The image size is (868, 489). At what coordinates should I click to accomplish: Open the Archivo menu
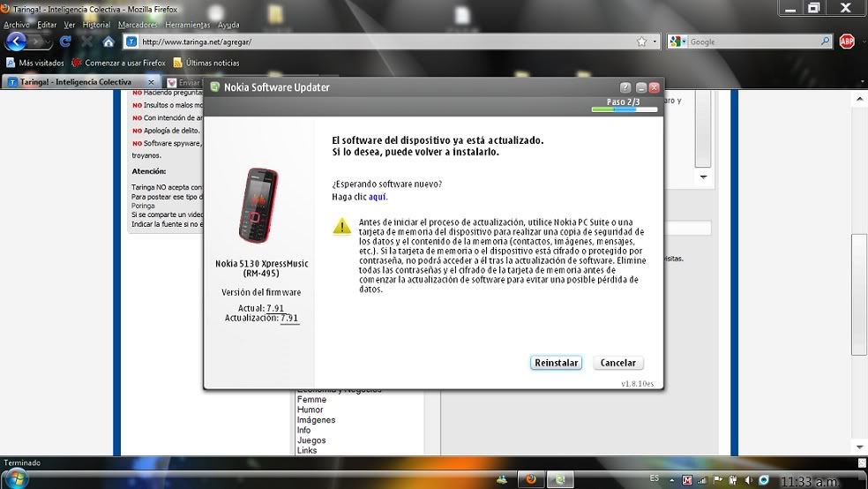pyautogui.click(x=17, y=25)
